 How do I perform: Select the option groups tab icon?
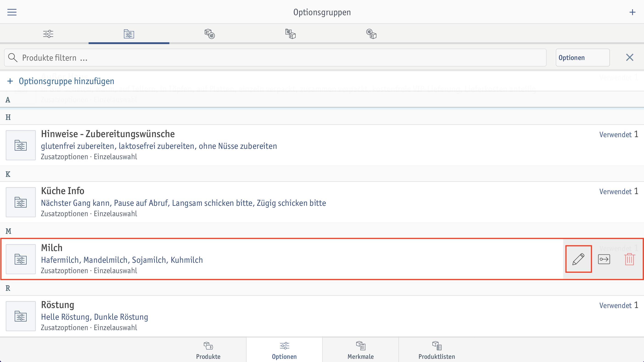click(129, 34)
